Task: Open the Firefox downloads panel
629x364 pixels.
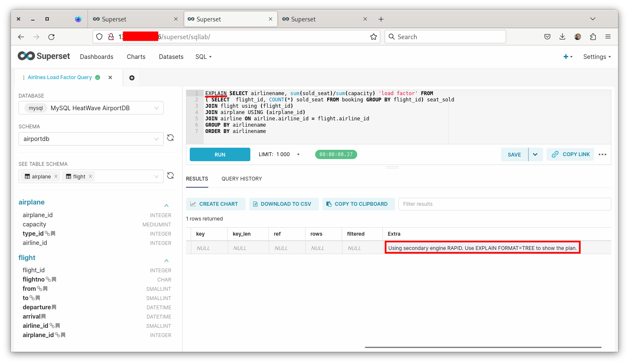Action: (563, 37)
